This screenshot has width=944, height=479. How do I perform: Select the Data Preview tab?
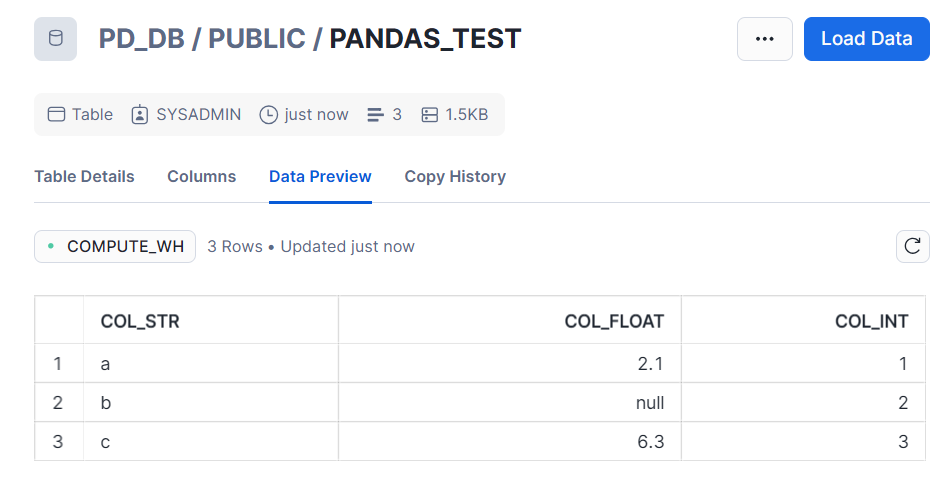320,176
